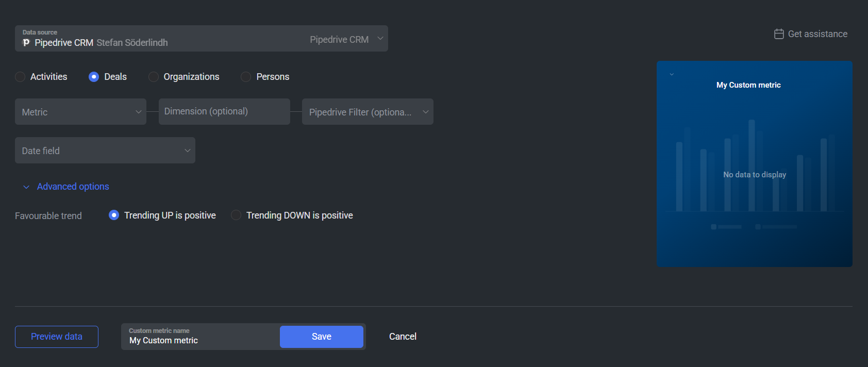Select Trending DOWN is positive
The height and width of the screenshot is (367, 868).
pos(236,215)
